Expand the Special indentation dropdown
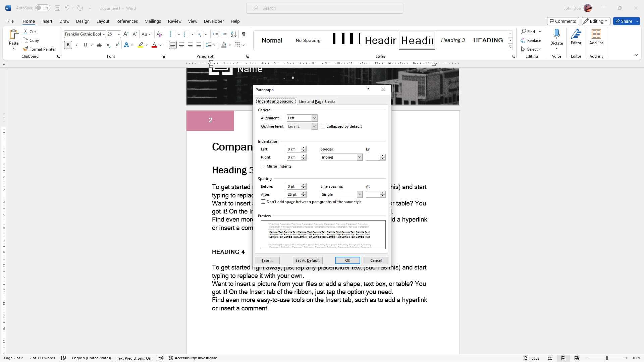 tap(359, 157)
